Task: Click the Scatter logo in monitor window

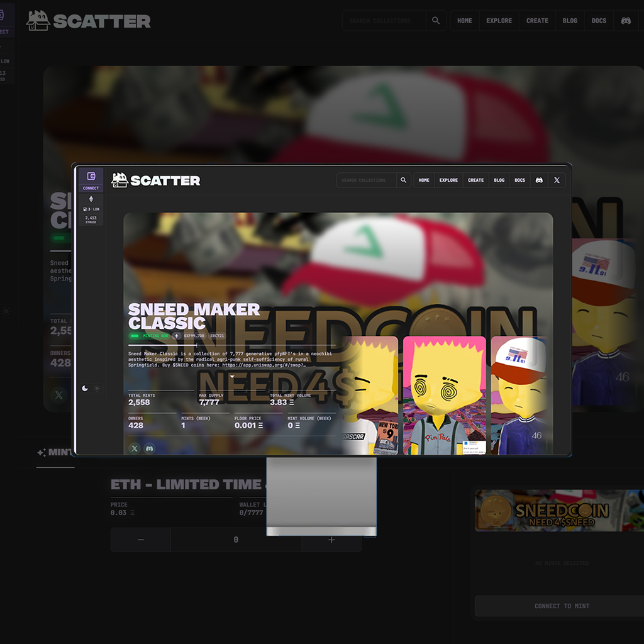Action: (x=156, y=180)
